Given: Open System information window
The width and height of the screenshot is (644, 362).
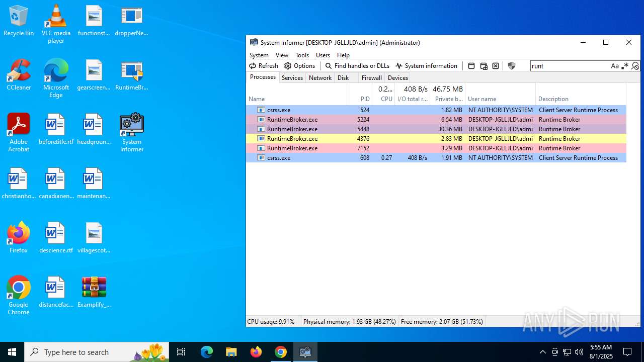Looking at the screenshot, I should click(426, 66).
